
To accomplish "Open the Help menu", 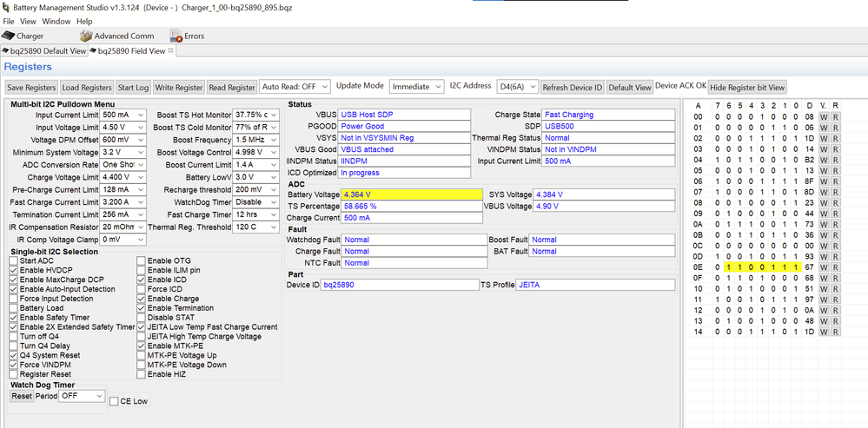I will pyautogui.click(x=84, y=22).
